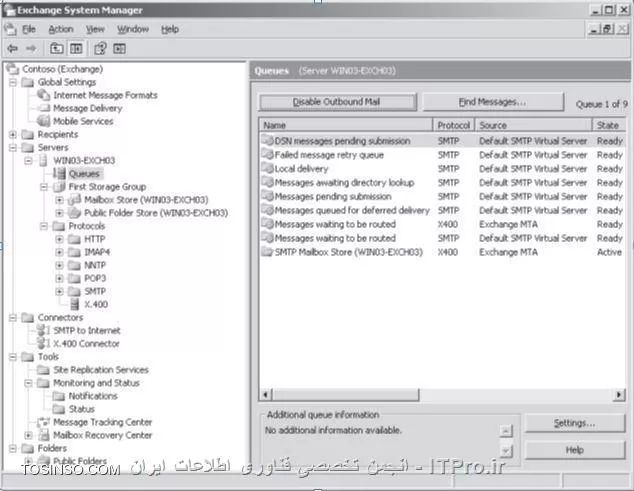The image size is (634, 491).
Task: Click the Up one level toolbar icon
Action: pos(57,49)
